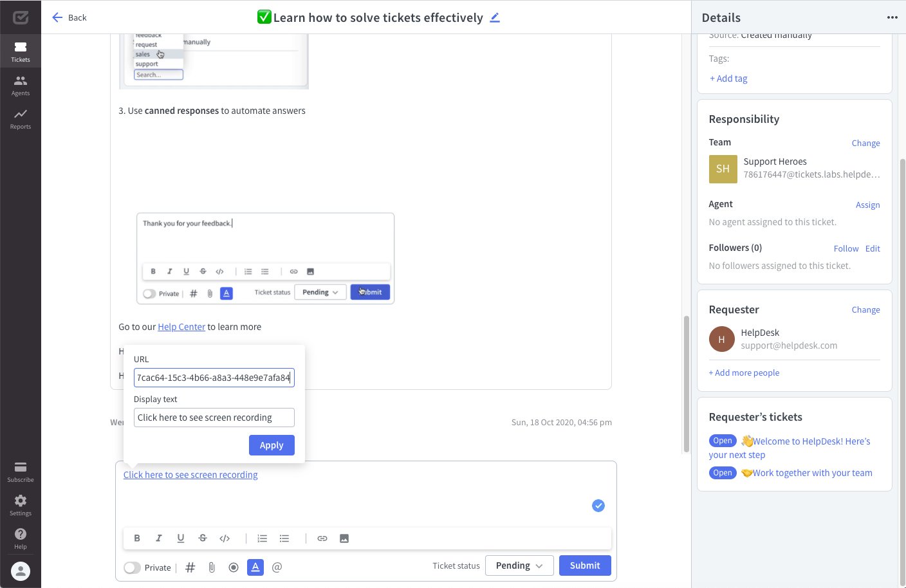Insert image in reply editor
The image size is (906, 588).
[344, 538]
